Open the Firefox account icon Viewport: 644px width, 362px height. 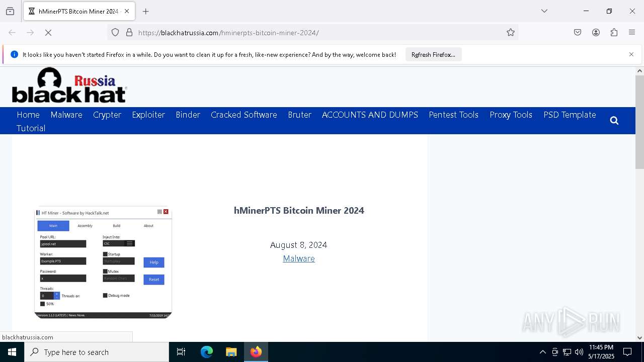pyautogui.click(x=596, y=33)
